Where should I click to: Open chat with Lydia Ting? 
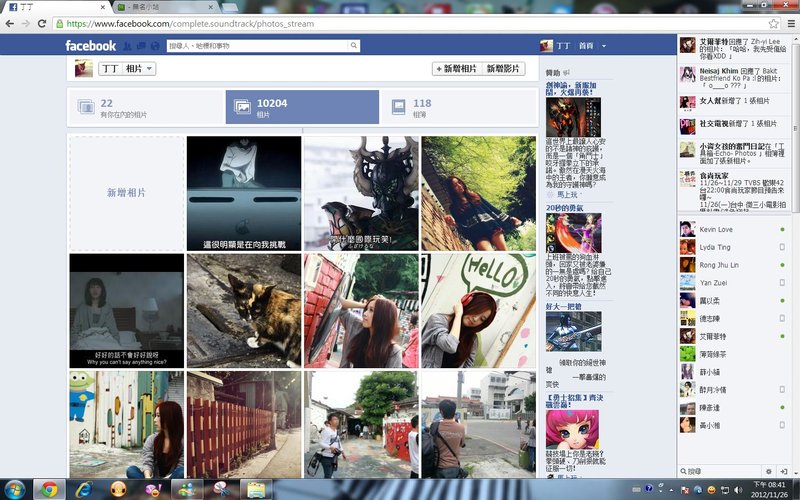point(733,247)
